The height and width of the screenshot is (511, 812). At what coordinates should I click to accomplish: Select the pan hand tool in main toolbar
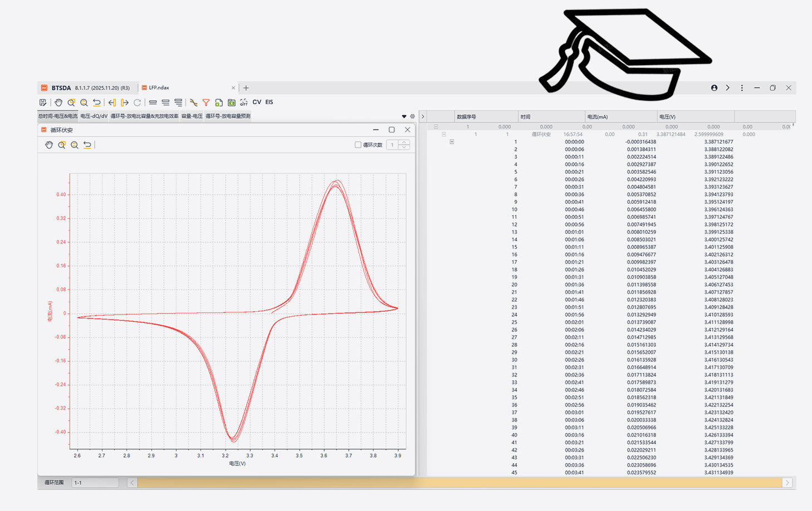coord(58,102)
